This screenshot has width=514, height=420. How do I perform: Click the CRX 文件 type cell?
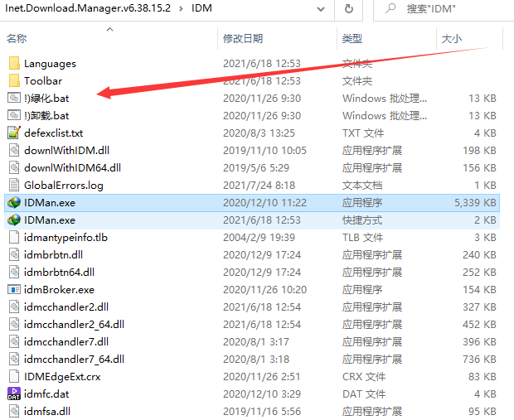(x=364, y=376)
